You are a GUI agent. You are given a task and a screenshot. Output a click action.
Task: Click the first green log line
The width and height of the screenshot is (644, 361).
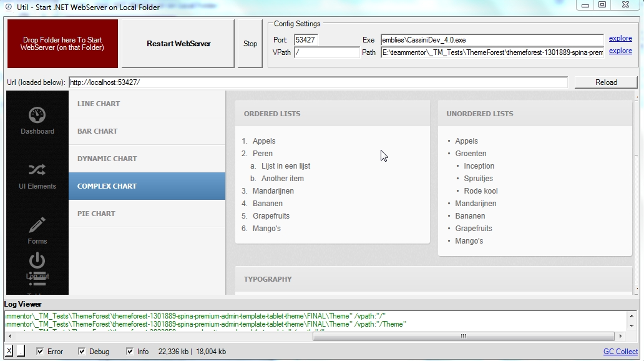point(195,316)
